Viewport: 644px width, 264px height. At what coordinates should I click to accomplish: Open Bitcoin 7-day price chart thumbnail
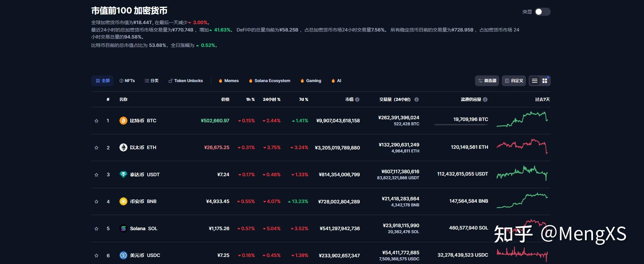(x=522, y=120)
